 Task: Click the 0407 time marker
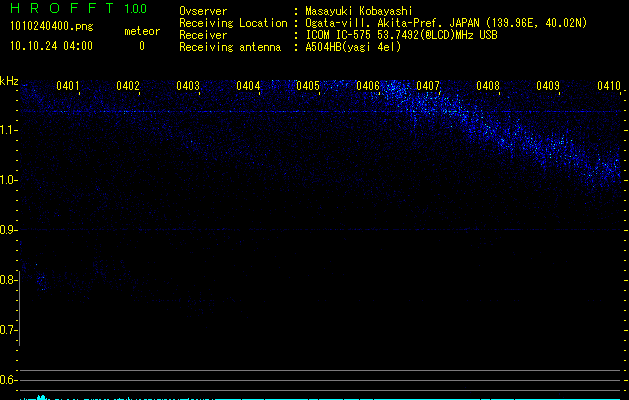(428, 86)
